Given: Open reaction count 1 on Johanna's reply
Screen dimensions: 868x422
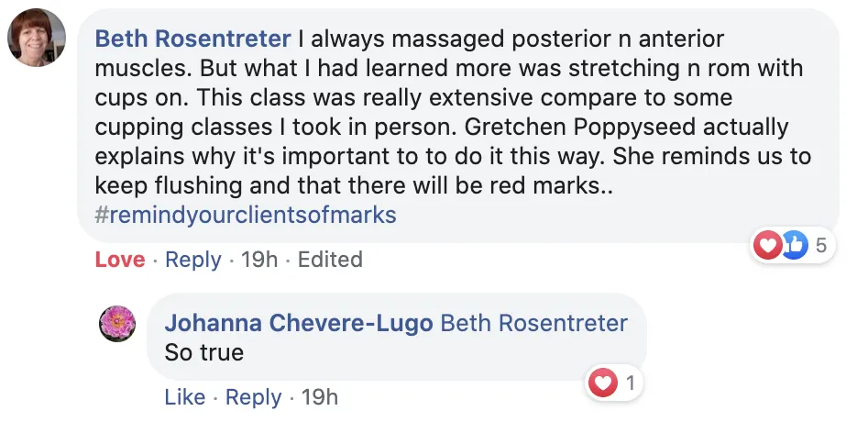Looking at the screenshot, I should coord(630,383).
